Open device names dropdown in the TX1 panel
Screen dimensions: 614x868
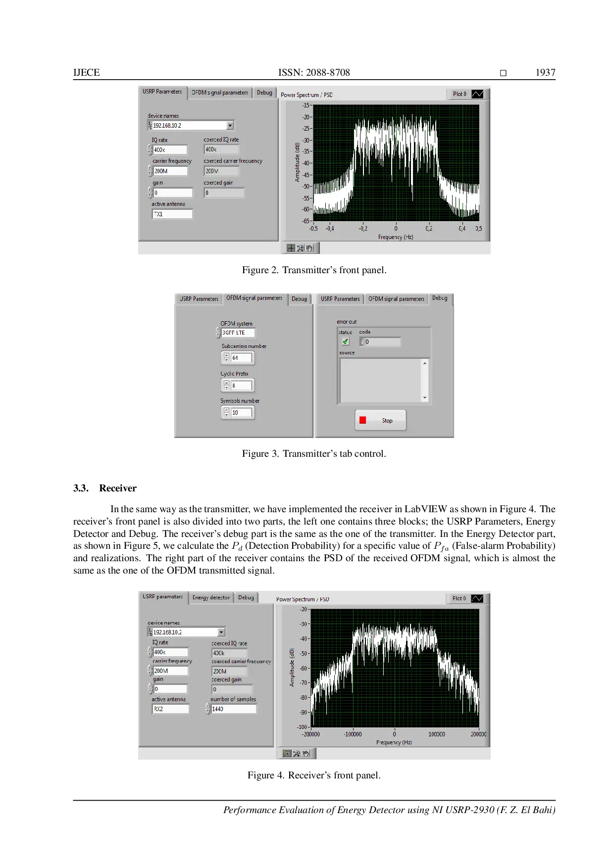click(230, 126)
